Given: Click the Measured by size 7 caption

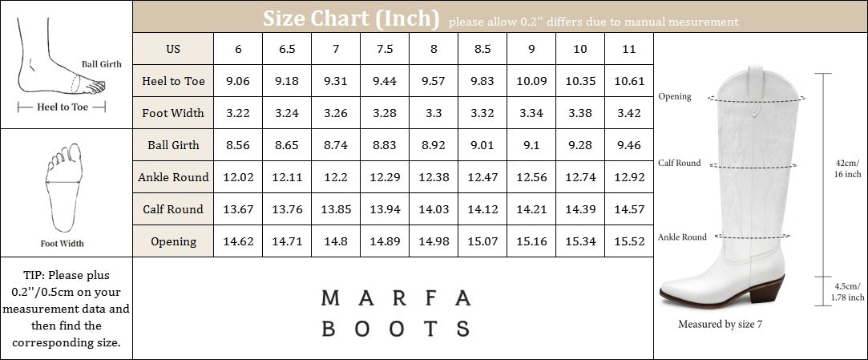Looking at the screenshot, I should (720, 325).
